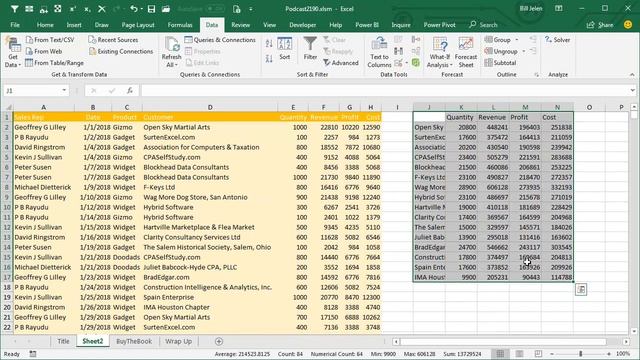Switch to Page Break Preview in status bar
Screen dimensions: 640x360
click(538, 353)
